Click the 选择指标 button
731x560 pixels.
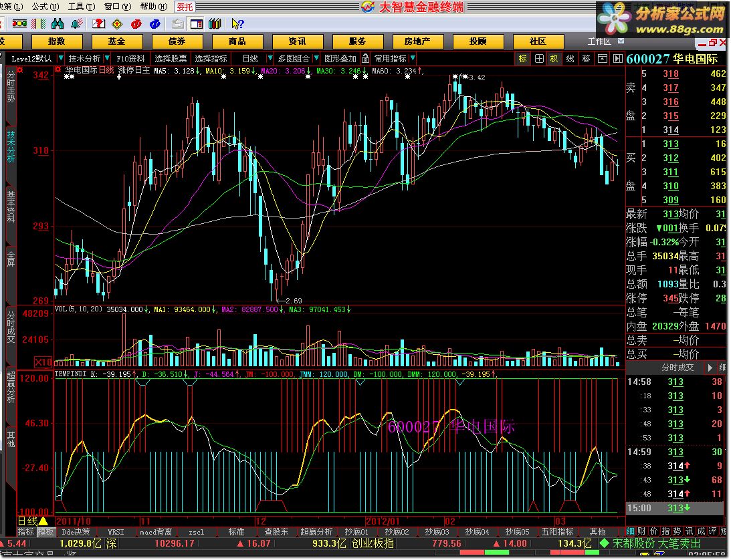pos(211,58)
